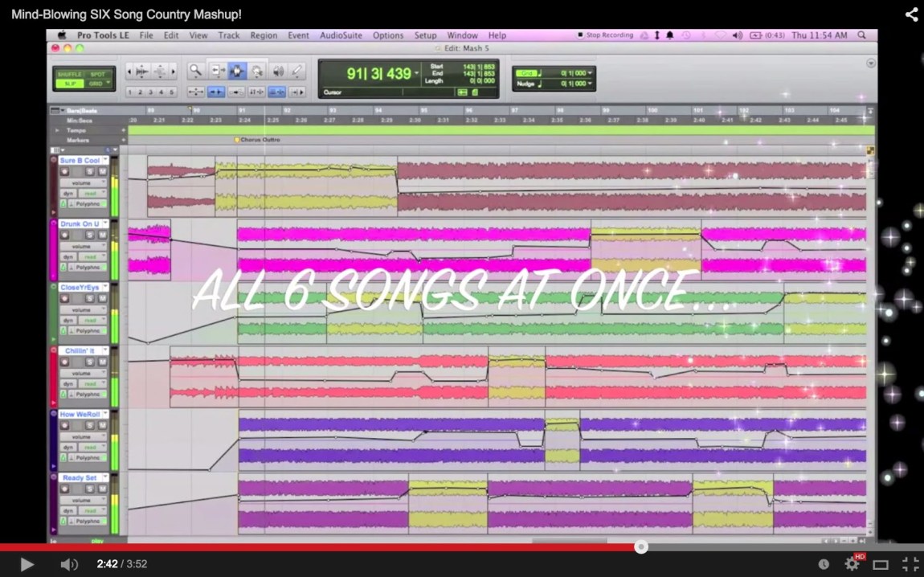Screen dimensions: 924x577
Task: Enter fullscreen video mode
Action: click(910, 564)
